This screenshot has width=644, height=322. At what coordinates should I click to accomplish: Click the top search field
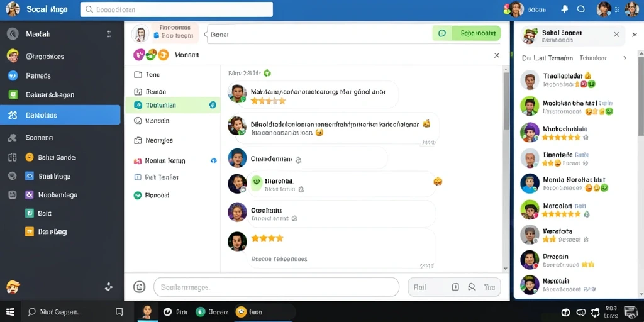tap(177, 9)
